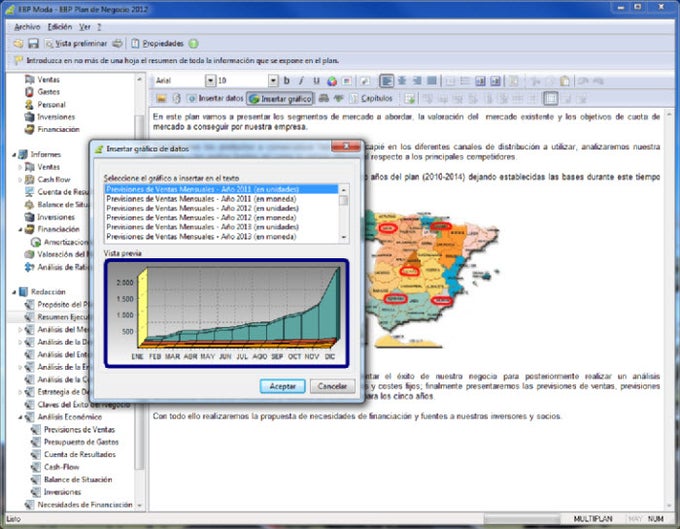The width and height of the screenshot is (680, 529).
Task: Select Previsiones de Ventas in tree
Action: point(79,430)
